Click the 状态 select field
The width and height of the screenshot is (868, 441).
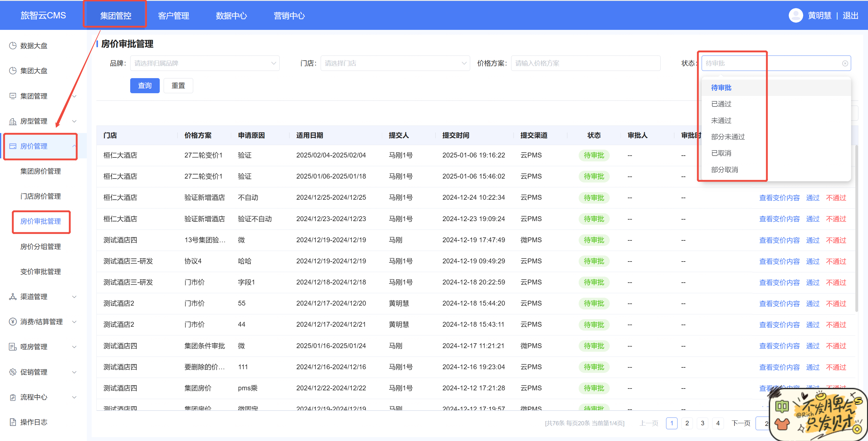(776, 63)
